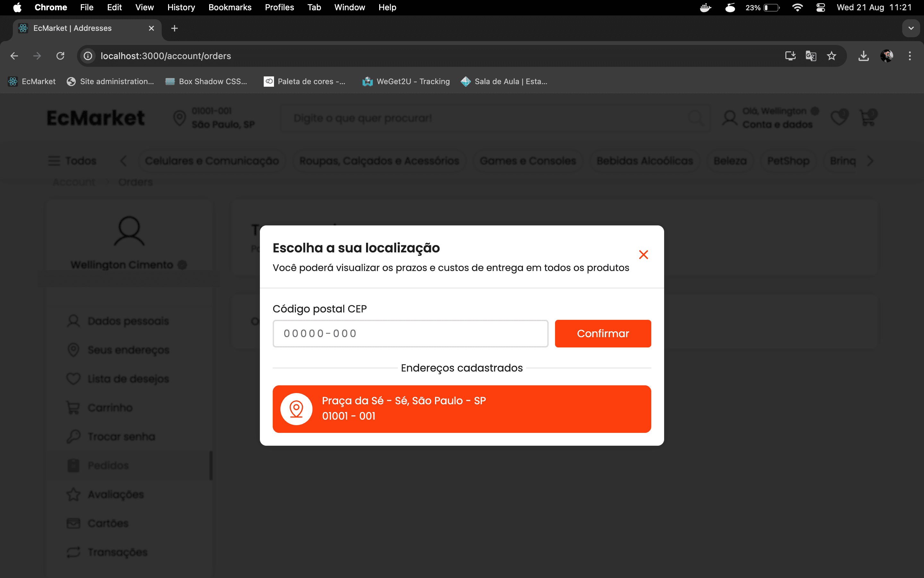Open Chrome downloads
The width and height of the screenshot is (924, 578).
click(864, 56)
